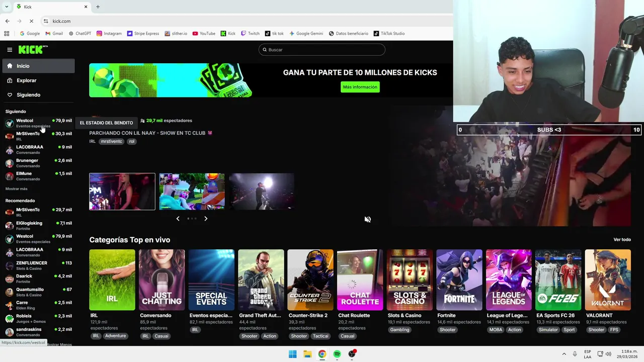
Task: Open the YouTube bookmark
Action: 204,34
